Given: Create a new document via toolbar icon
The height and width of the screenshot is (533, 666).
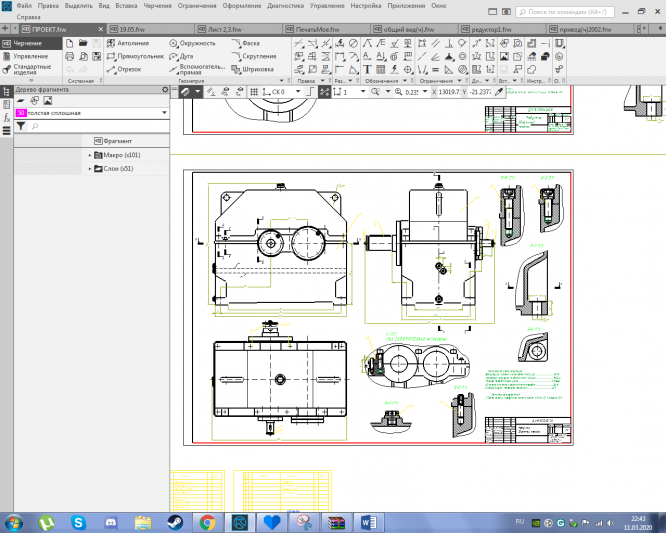Looking at the screenshot, I should pyautogui.click(x=68, y=44).
